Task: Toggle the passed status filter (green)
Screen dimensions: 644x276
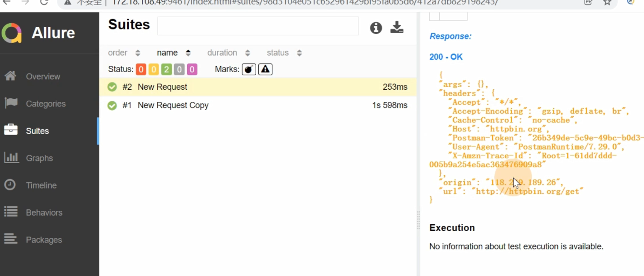Action: 166,69
